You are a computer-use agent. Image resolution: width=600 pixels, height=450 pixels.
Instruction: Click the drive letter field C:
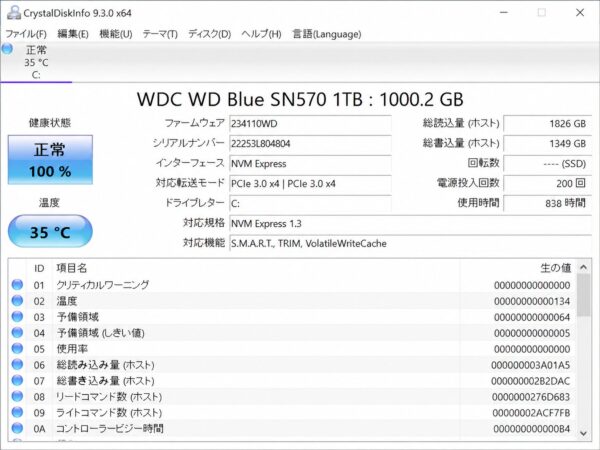coord(310,203)
